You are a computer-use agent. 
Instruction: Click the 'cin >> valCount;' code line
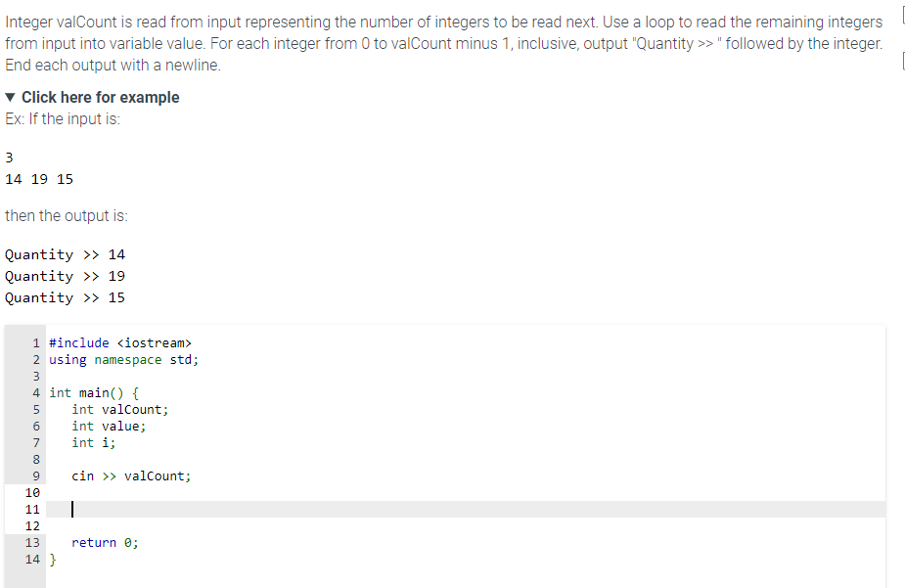131,476
